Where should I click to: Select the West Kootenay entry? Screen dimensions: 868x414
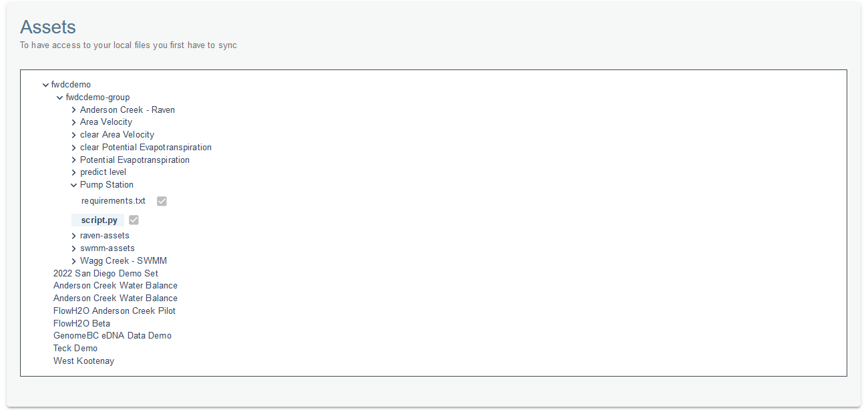click(83, 361)
